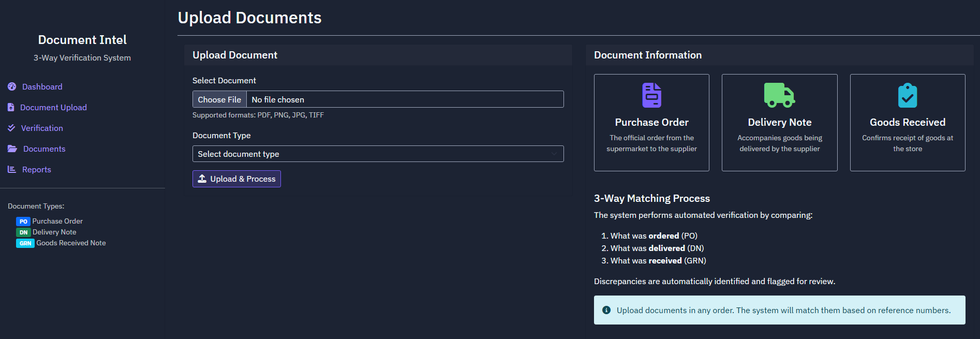
Task: Click the No file chosen field
Action: coord(404,99)
